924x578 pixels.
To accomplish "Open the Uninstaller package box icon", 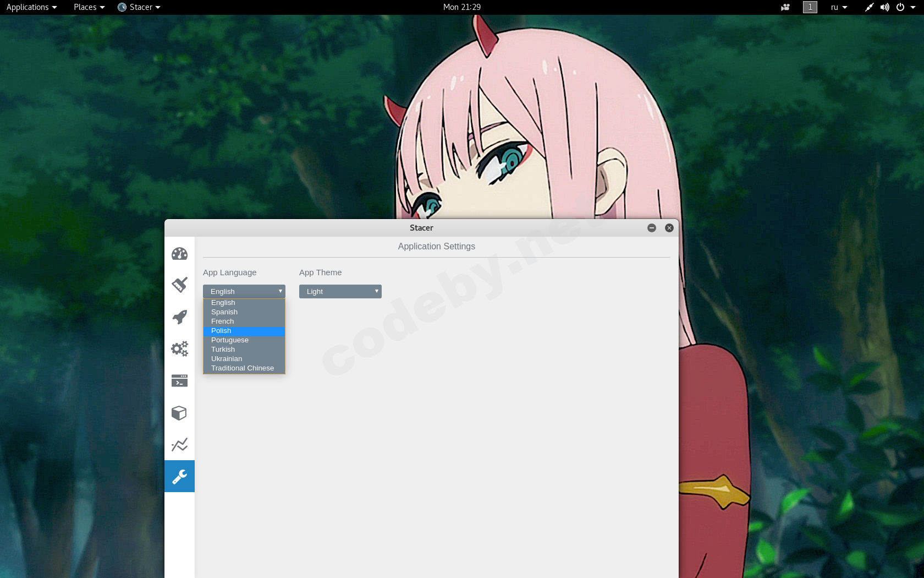I will tap(179, 413).
